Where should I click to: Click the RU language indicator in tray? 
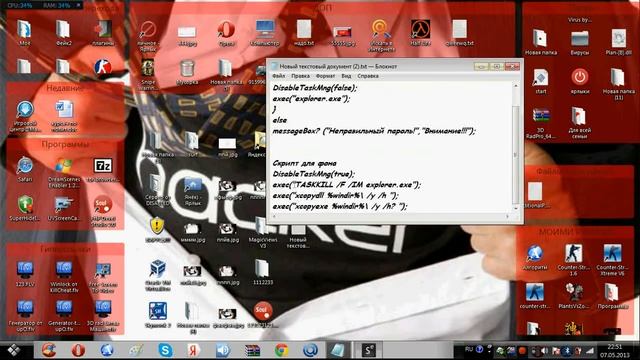point(469,349)
